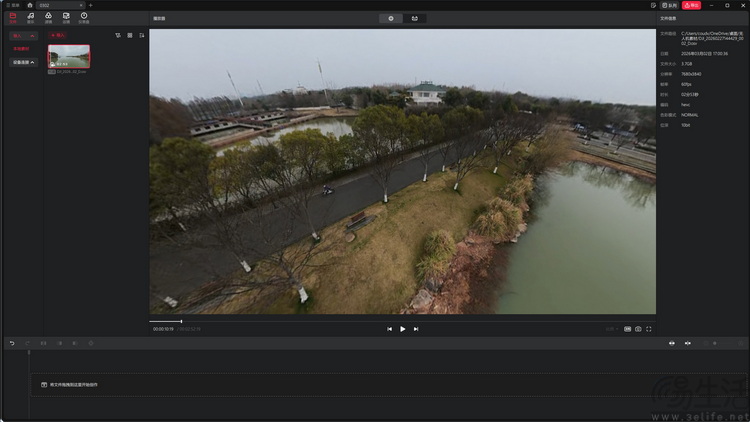Undo the last timeline action
Image resolution: width=750 pixels, height=422 pixels.
pyautogui.click(x=12, y=343)
